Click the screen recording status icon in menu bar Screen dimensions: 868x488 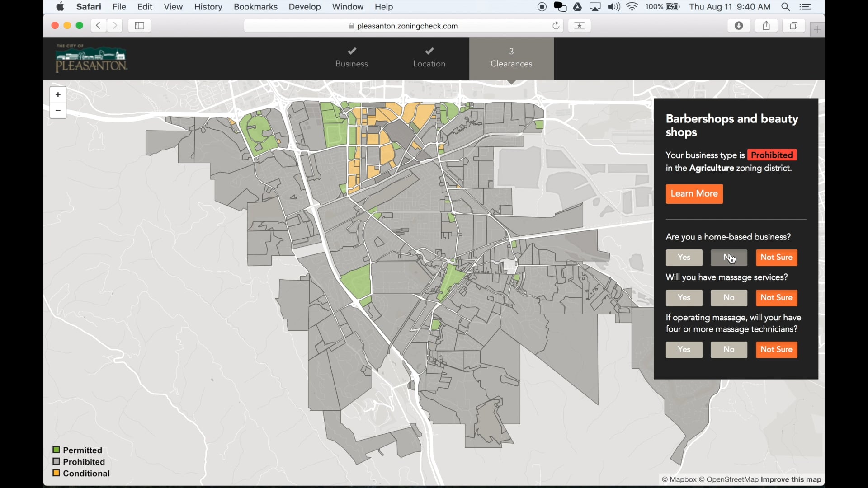[542, 7]
